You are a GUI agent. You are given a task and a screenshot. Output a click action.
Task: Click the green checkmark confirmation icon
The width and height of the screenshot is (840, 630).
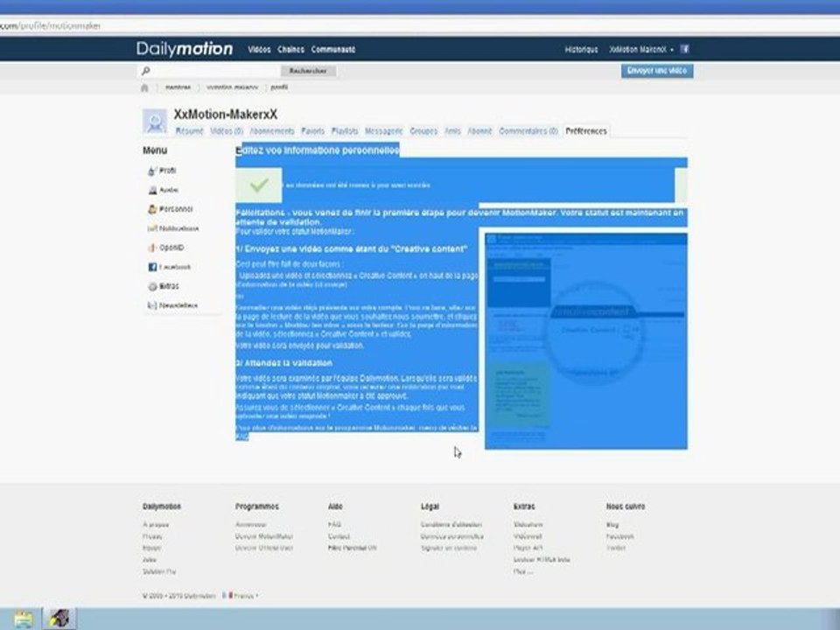pyautogui.click(x=259, y=185)
